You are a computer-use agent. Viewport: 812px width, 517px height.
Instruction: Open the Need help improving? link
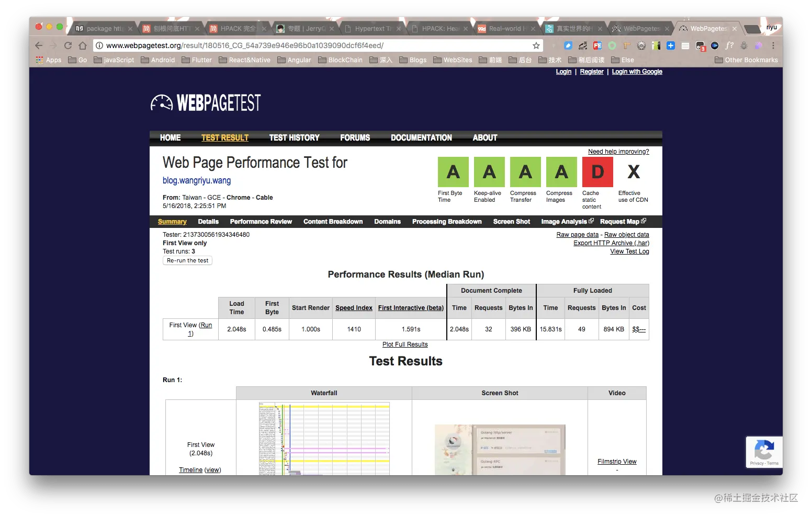coord(618,152)
